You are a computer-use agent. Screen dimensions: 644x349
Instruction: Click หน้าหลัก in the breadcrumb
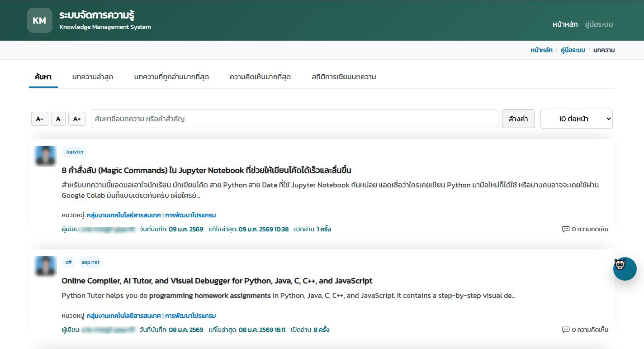[541, 50]
